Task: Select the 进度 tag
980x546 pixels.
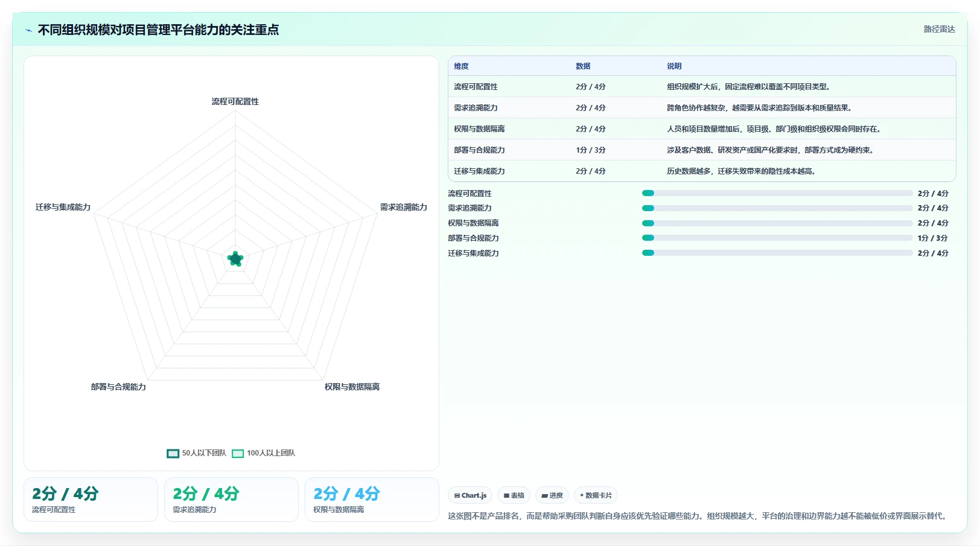Action: click(552, 495)
